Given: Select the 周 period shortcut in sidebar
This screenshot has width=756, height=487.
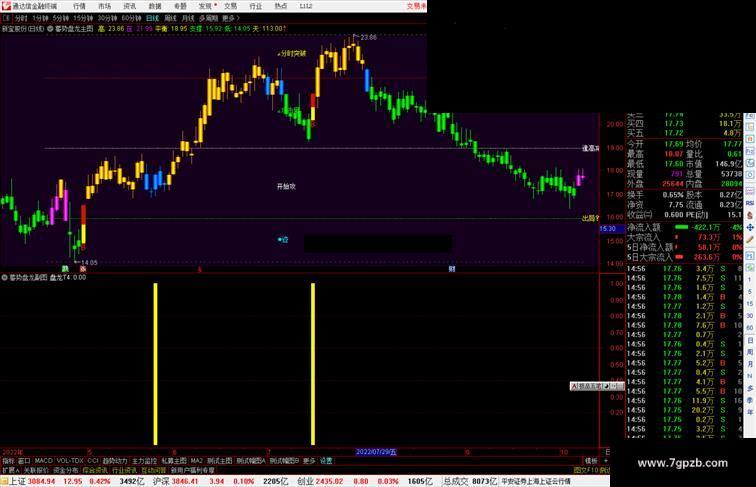Looking at the screenshot, I should pos(750,352).
